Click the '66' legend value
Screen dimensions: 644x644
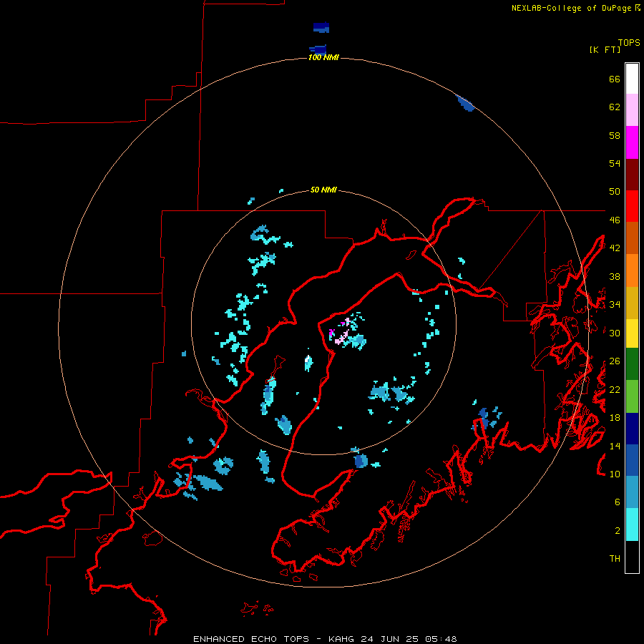[x=615, y=79]
